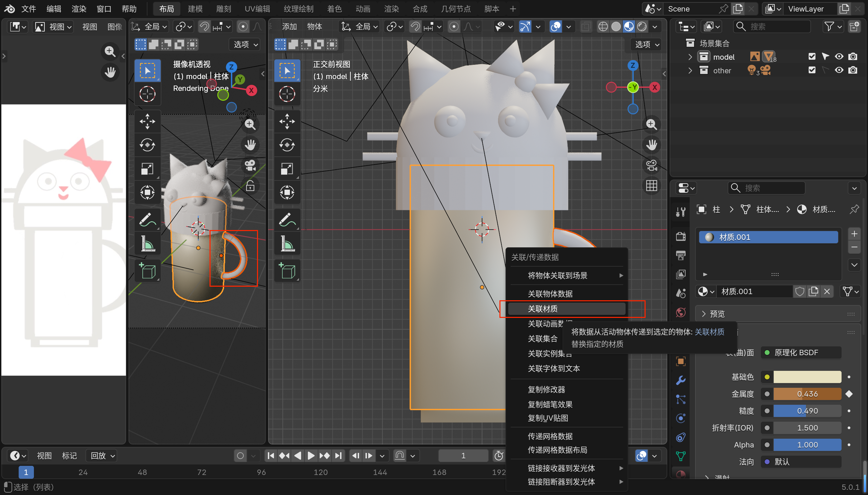
Task: Activate Annotate pencil tool in front view
Action: pyautogui.click(x=287, y=220)
